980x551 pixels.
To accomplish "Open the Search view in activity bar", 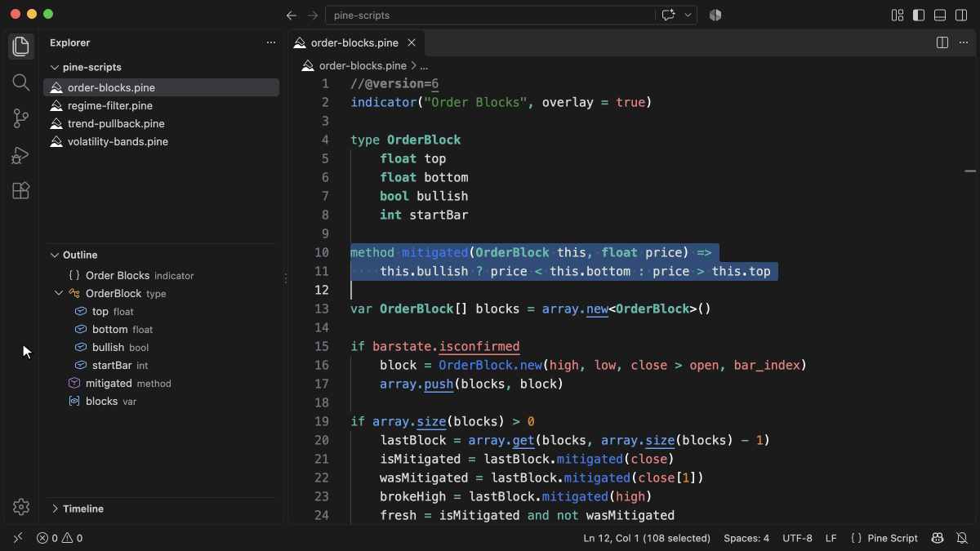I will point(21,82).
